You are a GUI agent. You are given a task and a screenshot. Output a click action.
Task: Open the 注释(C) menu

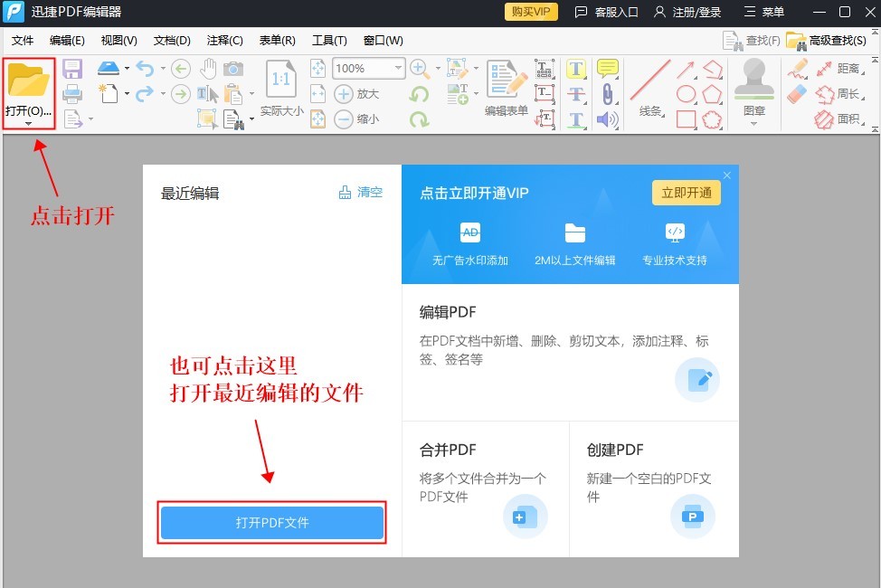point(224,41)
